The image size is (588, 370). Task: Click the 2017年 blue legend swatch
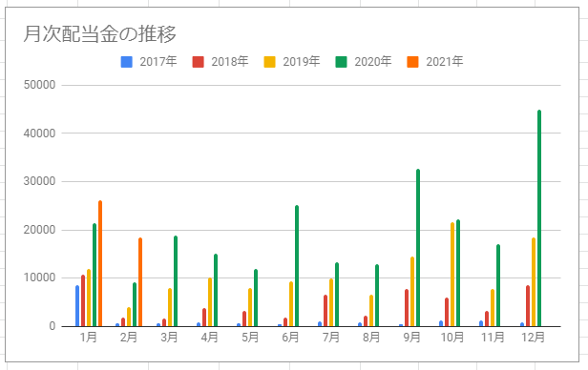[127, 62]
